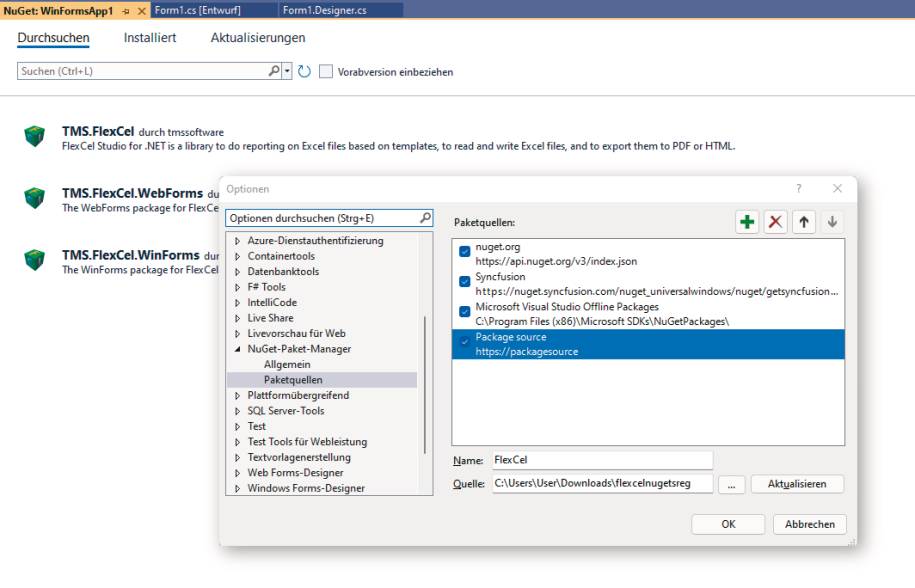
Task: Click the magnifier icon in the NuGet search box
Action: 274,71
